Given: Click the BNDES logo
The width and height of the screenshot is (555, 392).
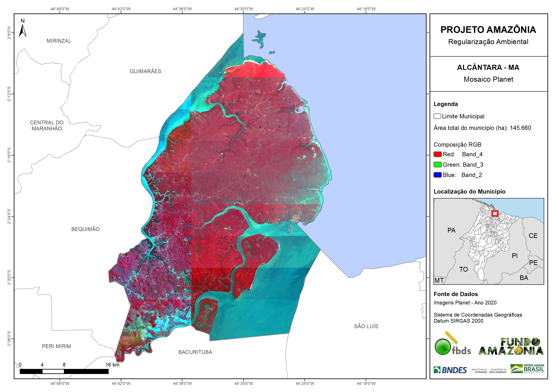Looking at the screenshot, I should pyautogui.click(x=450, y=370).
